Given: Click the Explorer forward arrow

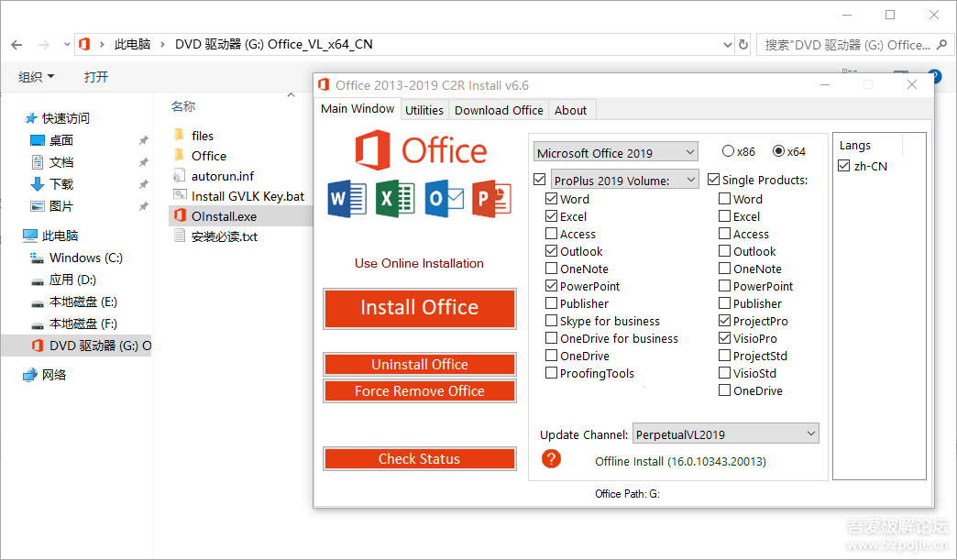Looking at the screenshot, I should [43, 45].
